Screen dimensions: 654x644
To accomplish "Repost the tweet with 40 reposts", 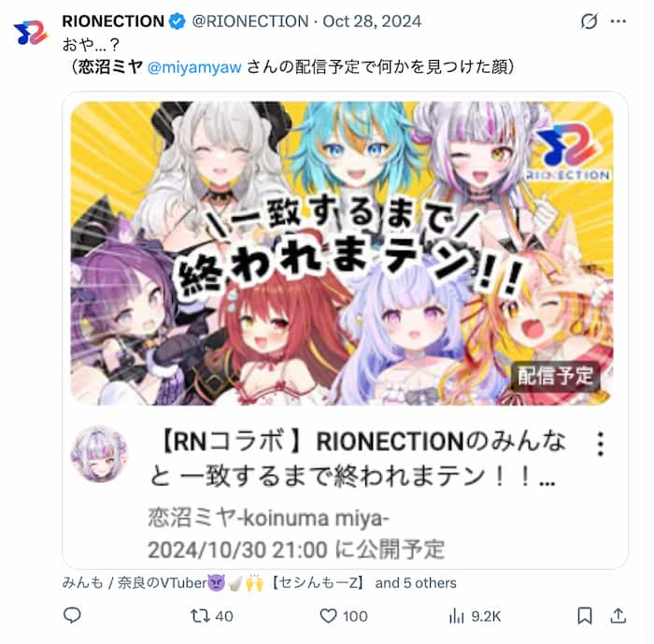I will point(212,616).
